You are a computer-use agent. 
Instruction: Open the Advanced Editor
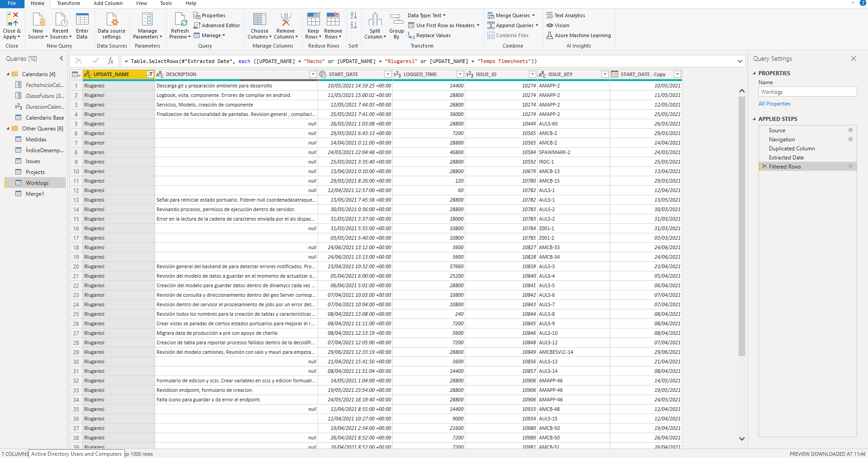pyautogui.click(x=217, y=25)
